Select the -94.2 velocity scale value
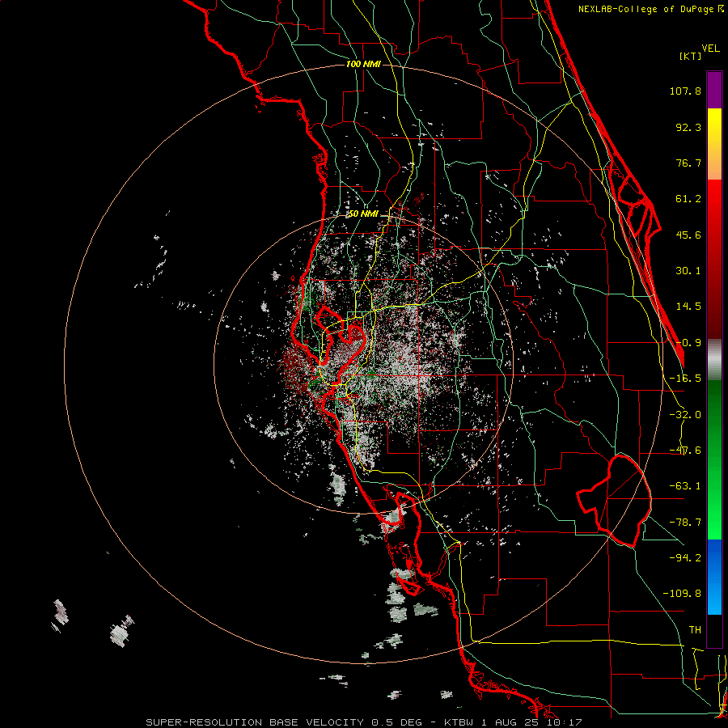Viewport: 728px width, 728px height. point(685,557)
